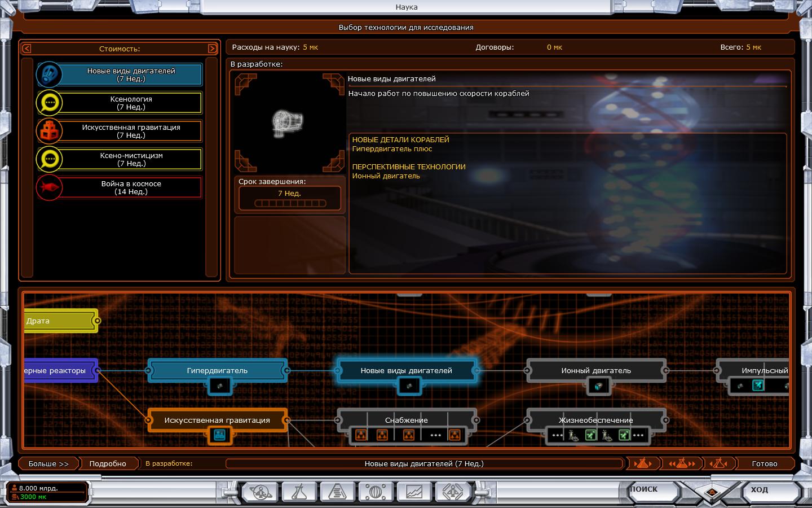This screenshot has width=812, height=508.
Task: Click the right arrow beside Стоимость
Action: 212,49
